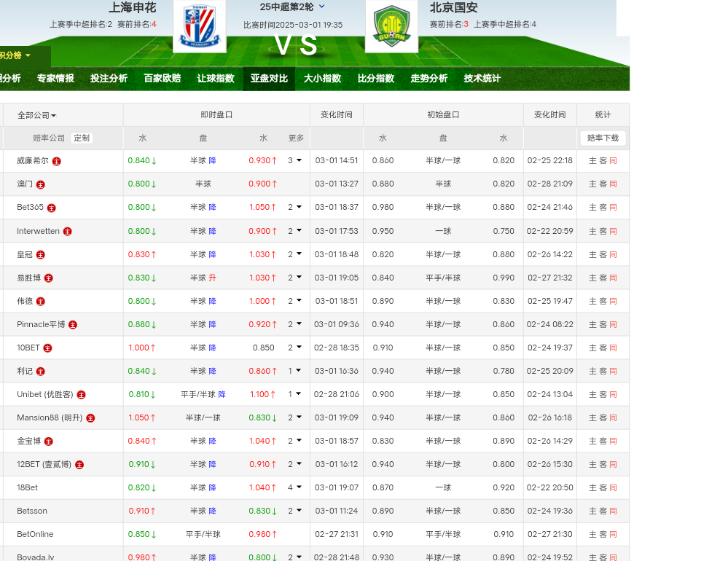
Task: Click the Beijing Guoan team logo
Action: pyautogui.click(x=391, y=26)
